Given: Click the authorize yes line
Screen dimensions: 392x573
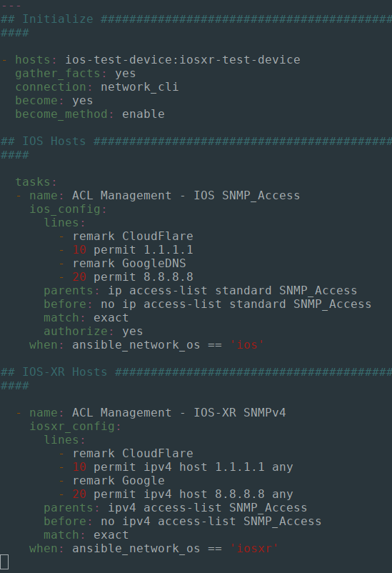Looking at the screenshot, I should pyautogui.click(x=93, y=331).
